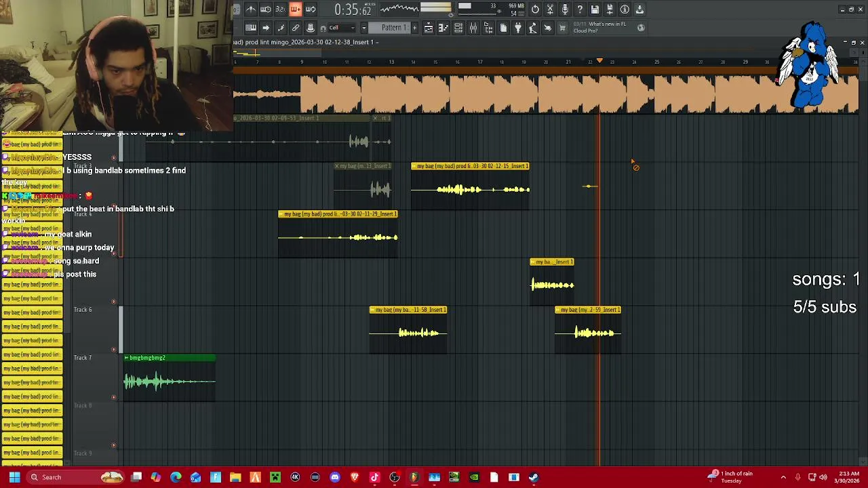Click the typing keyboard to piano icon
The image size is (868, 488).
(250, 28)
